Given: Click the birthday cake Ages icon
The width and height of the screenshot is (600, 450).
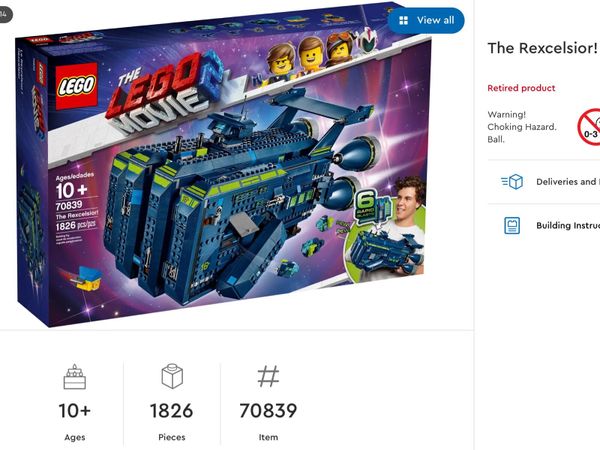Looking at the screenshot, I should 75,377.
